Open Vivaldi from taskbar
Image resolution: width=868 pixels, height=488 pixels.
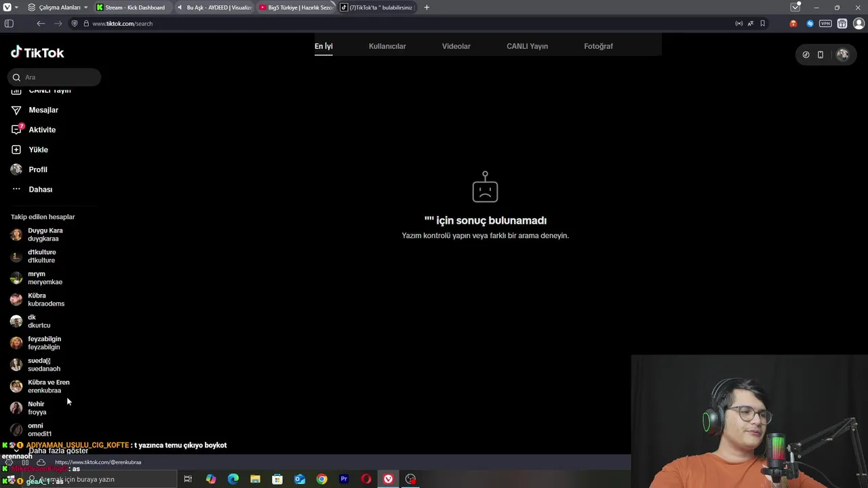click(388, 479)
